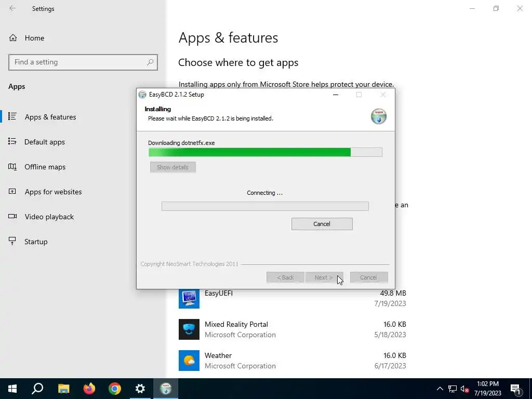Click the EasyBCD Setup title bar icon
The height and width of the screenshot is (399, 532).
pyautogui.click(x=142, y=95)
